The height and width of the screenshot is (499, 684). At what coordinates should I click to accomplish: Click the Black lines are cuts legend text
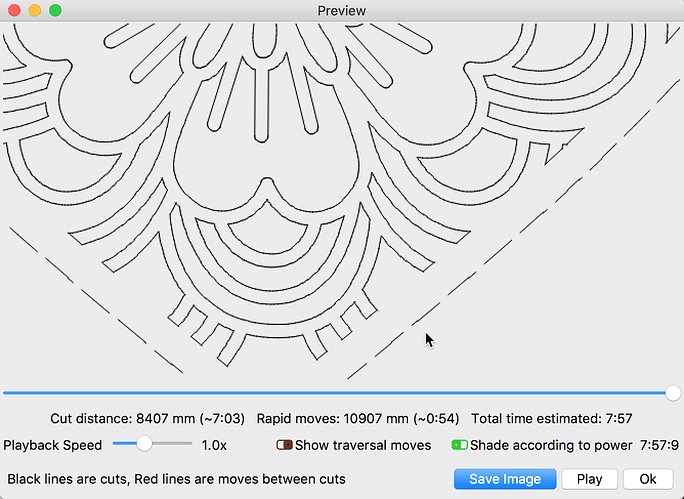coord(176,479)
